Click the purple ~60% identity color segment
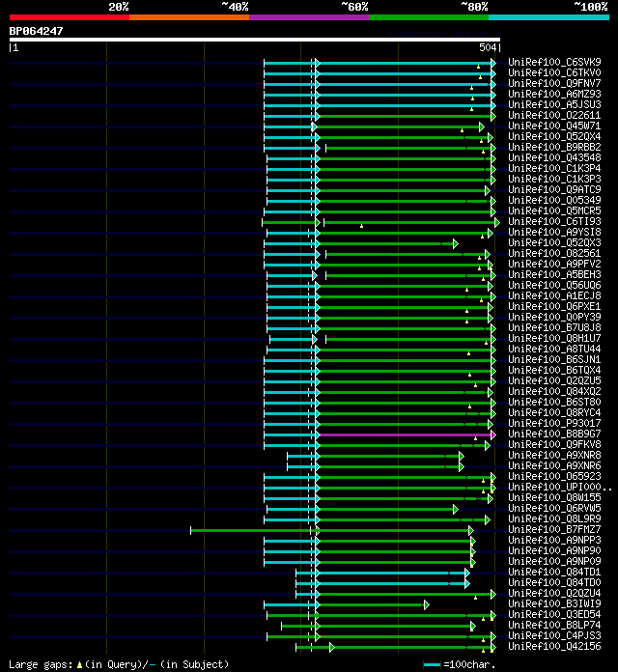The width and height of the screenshot is (618, 672). 309,17
